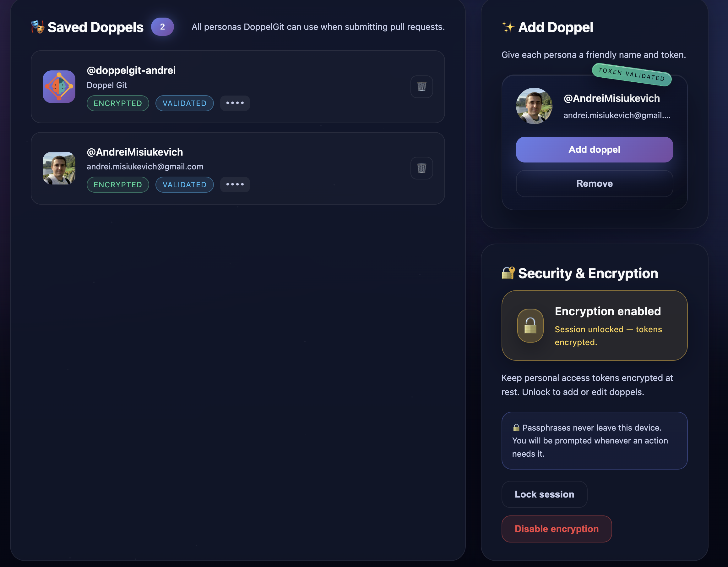This screenshot has width=728, height=567.
Task: Click the Lock session button
Action: (544, 494)
